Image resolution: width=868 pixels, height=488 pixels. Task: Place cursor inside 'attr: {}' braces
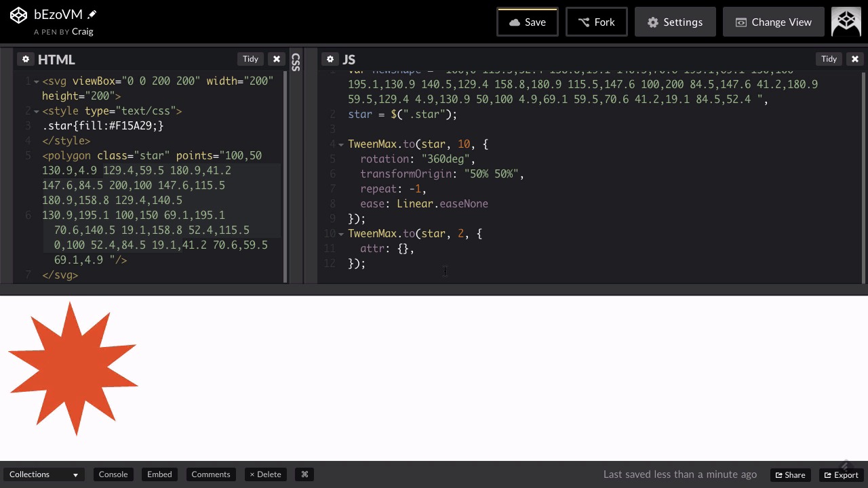[x=403, y=249]
